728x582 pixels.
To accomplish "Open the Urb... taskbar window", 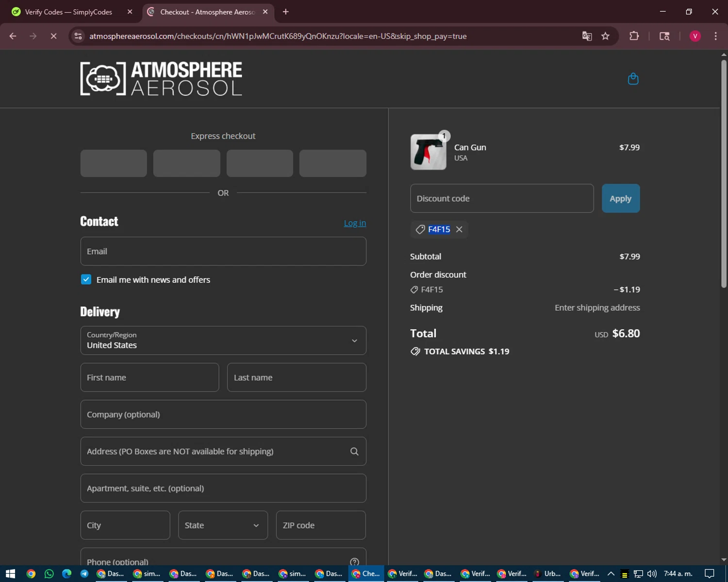I will coord(548,574).
